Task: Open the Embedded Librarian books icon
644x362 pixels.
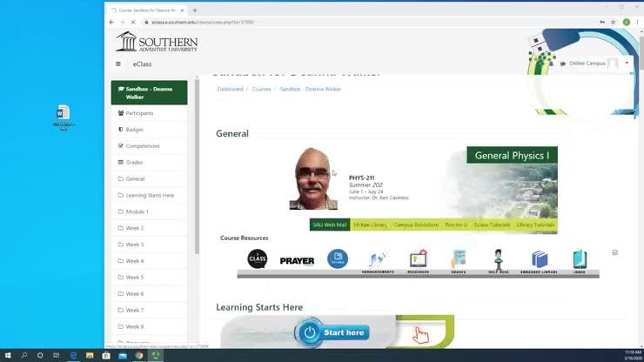Action: click(539, 261)
